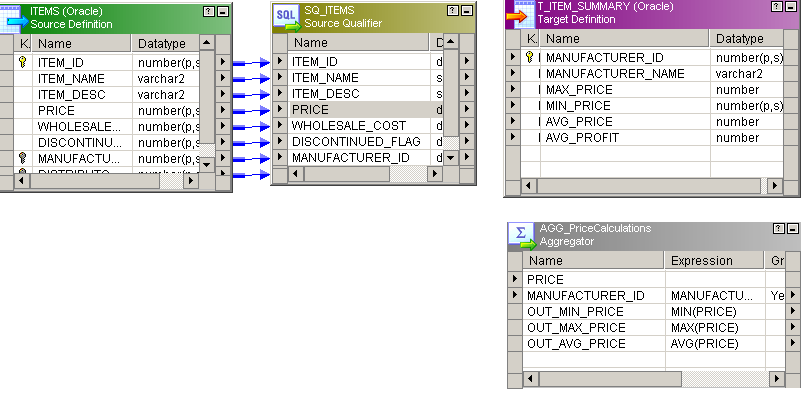
Task: Click output port arrow of OUT_MIN_PRICE in aggregator
Action: click(x=793, y=311)
